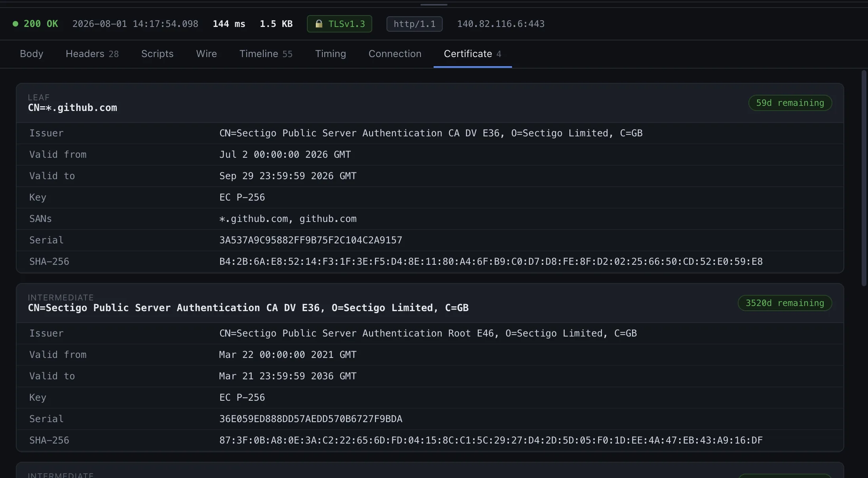Viewport: 868px width, 478px height.
Task: Click leaf SHA-256 fingerprint starting B4:2B:6A
Action: point(491,262)
